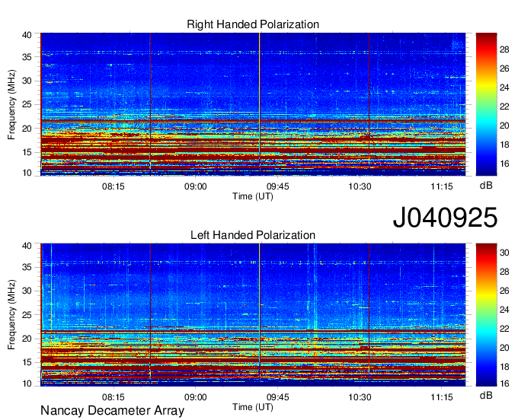Click the Left Handed plot's dB colorbar

[x=486, y=315]
